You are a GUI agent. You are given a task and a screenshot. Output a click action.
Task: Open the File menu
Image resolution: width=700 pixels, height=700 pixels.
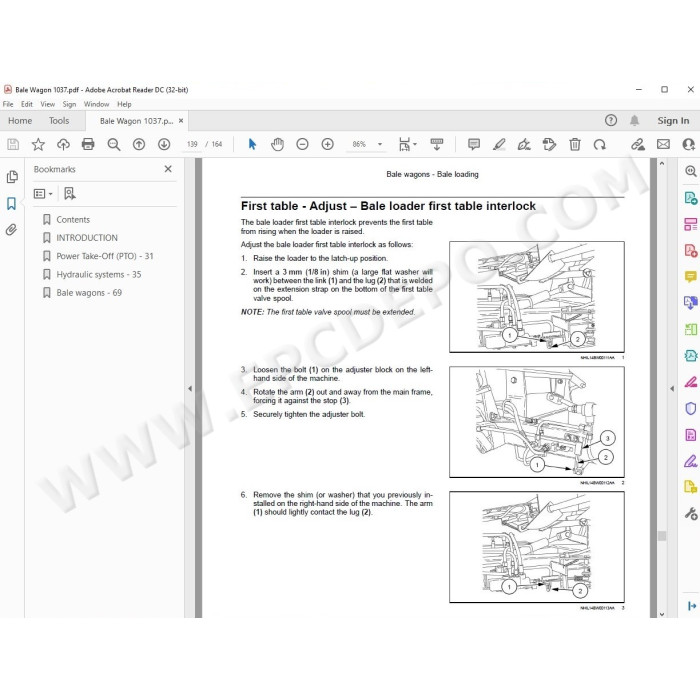(8, 104)
